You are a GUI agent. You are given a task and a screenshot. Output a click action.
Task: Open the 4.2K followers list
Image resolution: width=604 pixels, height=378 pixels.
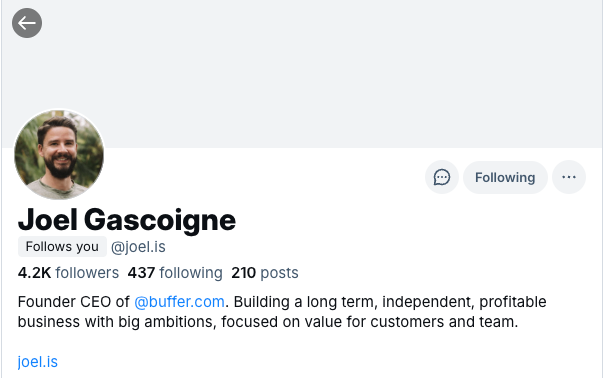[68, 273]
